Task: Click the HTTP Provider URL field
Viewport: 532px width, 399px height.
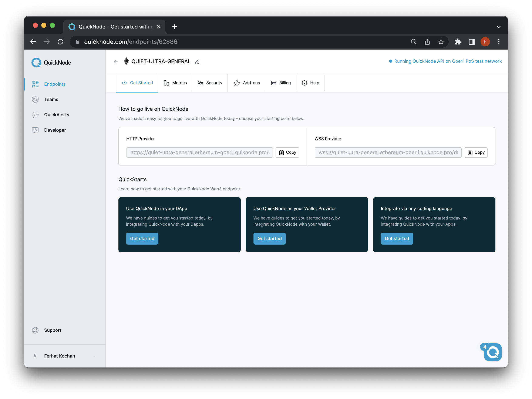Action: coord(200,152)
